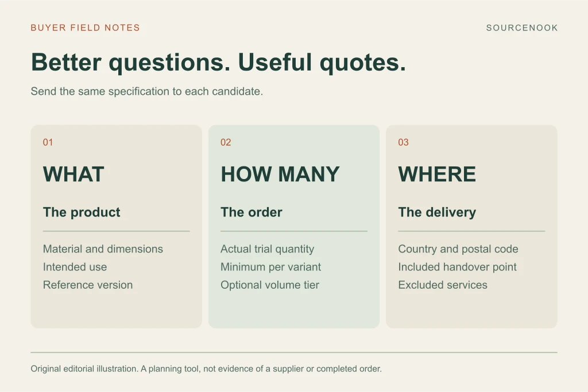Screen dimensions: 588x392
Task: Select 'The delivery' subheading
Action: 437,212
